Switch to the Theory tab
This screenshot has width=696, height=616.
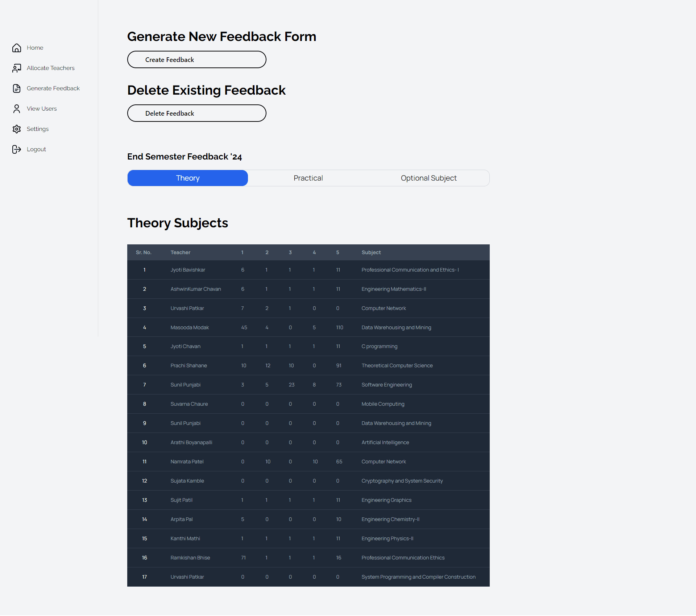(x=187, y=178)
